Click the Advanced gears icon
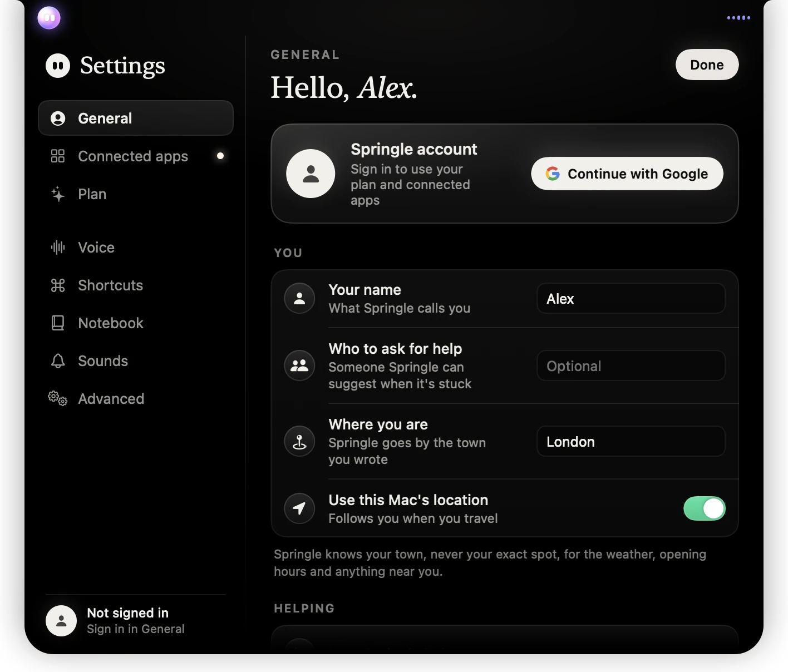The height and width of the screenshot is (672, 788). (x=57, y=398)
